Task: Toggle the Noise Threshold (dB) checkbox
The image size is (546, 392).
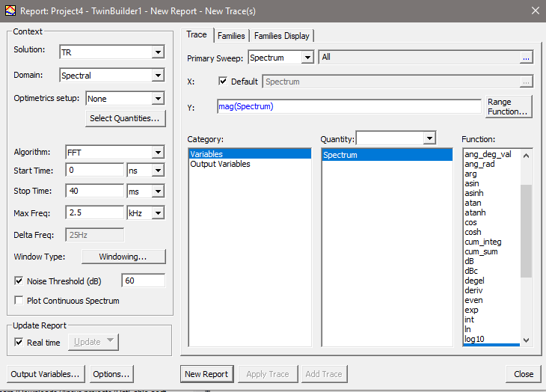Action: (19, 281)
